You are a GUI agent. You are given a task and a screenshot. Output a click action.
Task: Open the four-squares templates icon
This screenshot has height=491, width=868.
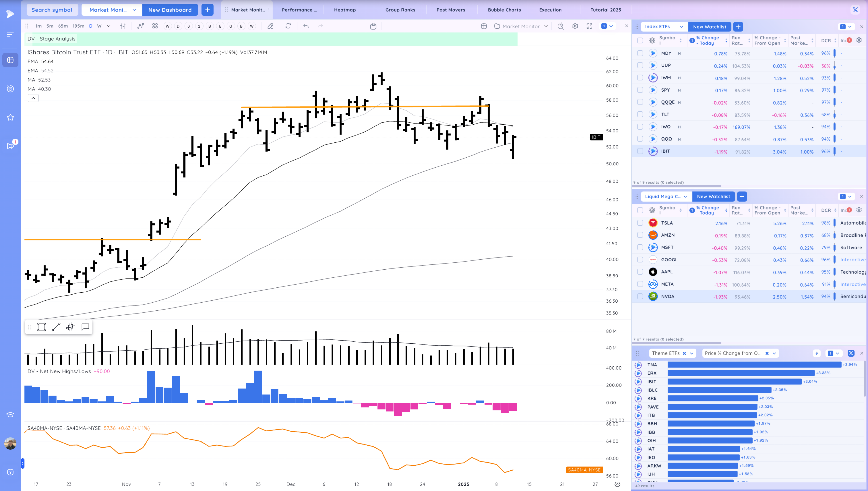pos(155,26)
